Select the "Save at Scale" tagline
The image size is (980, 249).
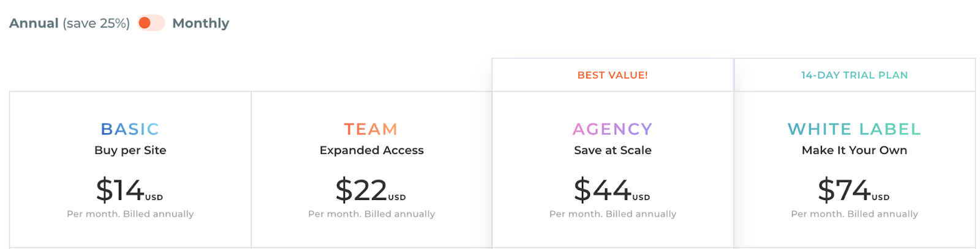coord(612,150)
